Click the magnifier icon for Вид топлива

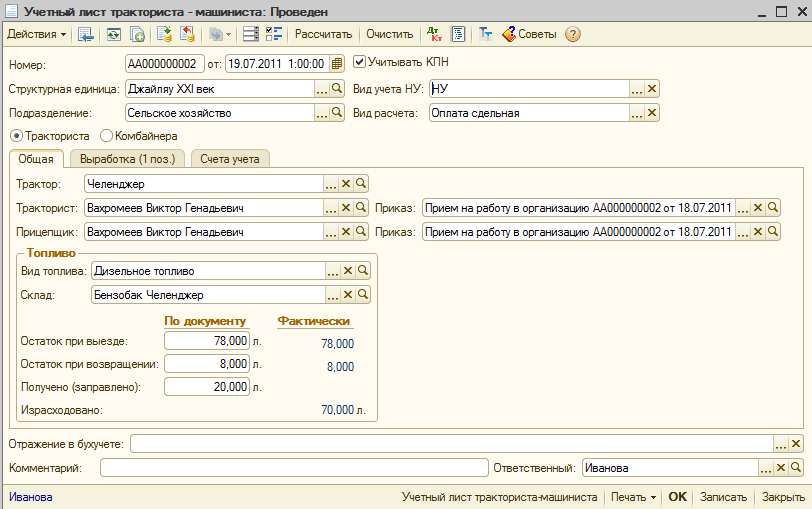tap(362, 271)
